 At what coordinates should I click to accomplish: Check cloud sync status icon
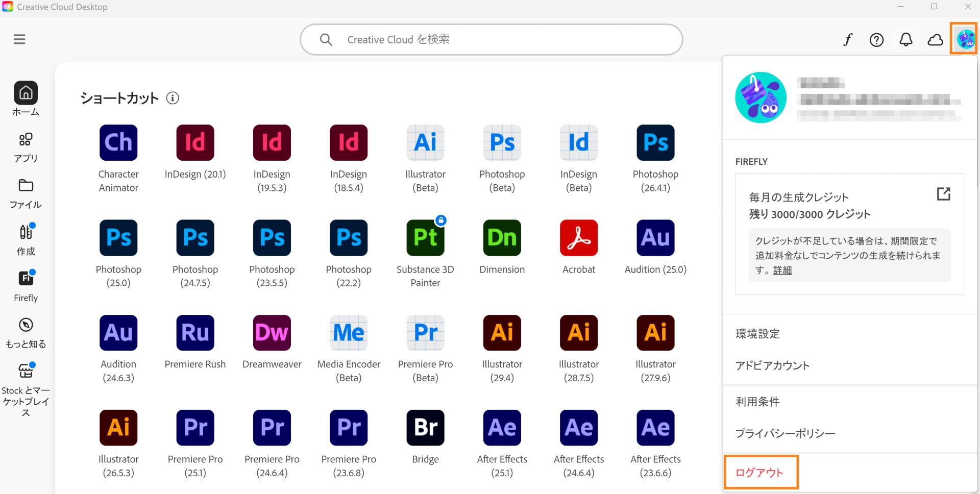pos(935,39)
